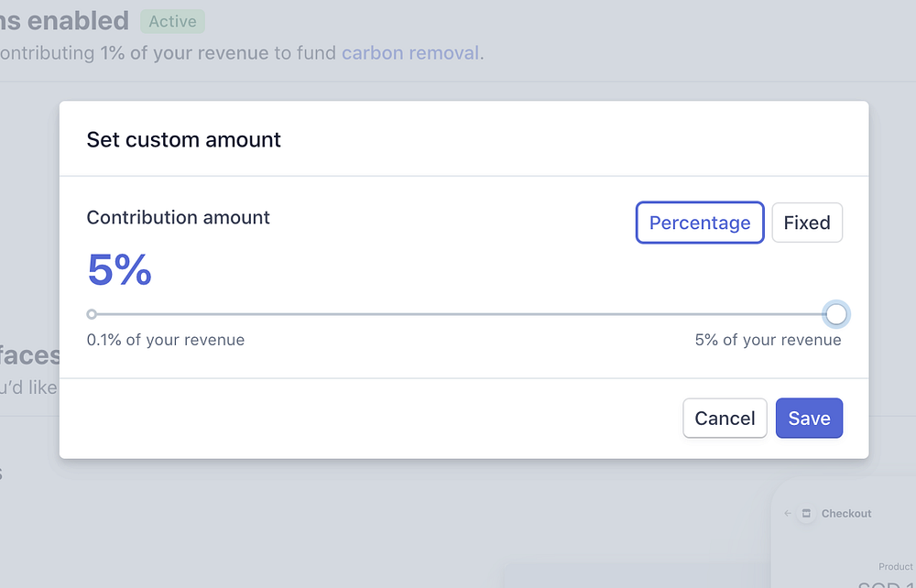The width and height of the screenshot is (916, 588).
Task: Click the 'Set custom amount' dialog title
Action: pyautogui.click(x=183, y=140)
